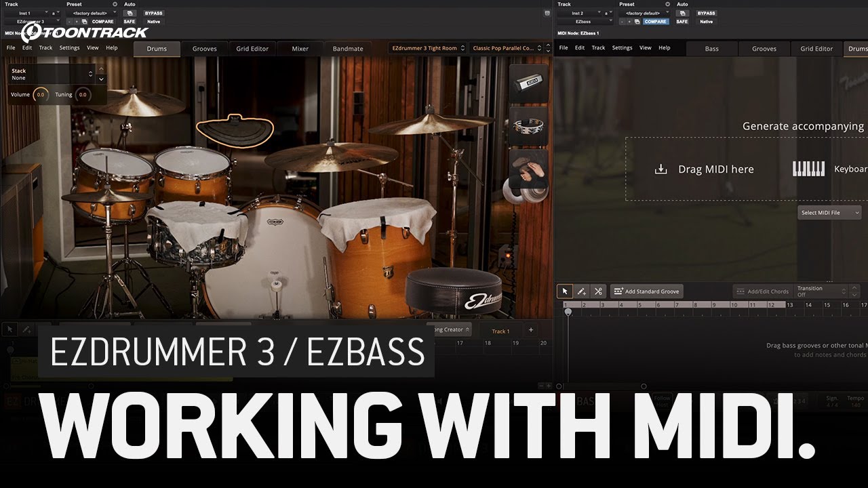Click the Add/Edit Chords button
Viewport: 868px width, 488px height.
tap(762, 291)
